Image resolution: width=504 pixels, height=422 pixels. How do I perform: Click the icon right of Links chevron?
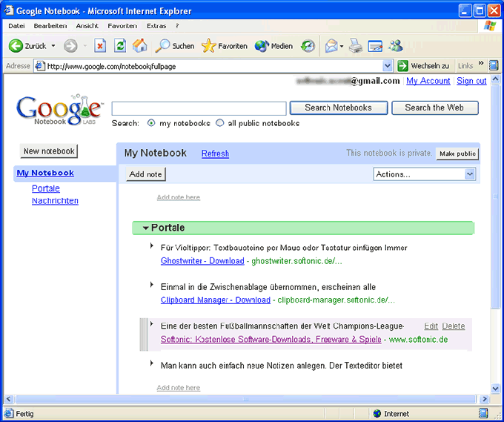click(x=494, y=65)
